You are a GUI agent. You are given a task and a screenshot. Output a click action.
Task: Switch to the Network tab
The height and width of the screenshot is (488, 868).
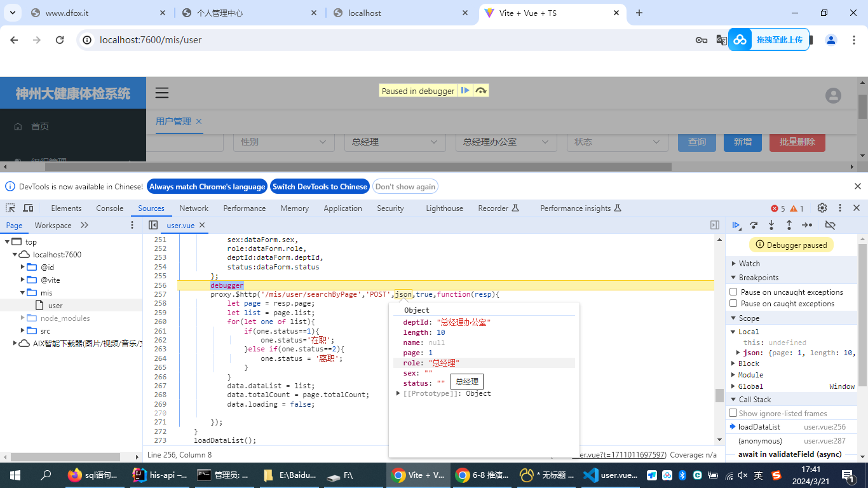(194, 208)
